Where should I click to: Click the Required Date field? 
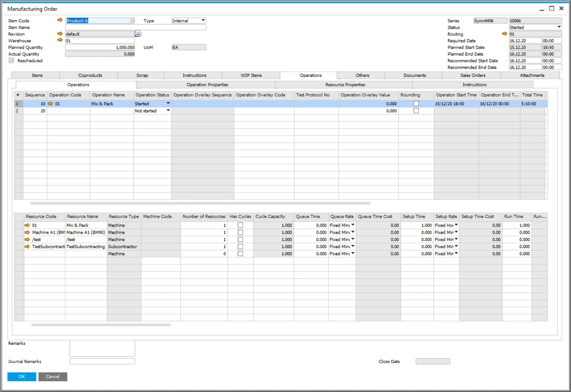click(525, 41)
